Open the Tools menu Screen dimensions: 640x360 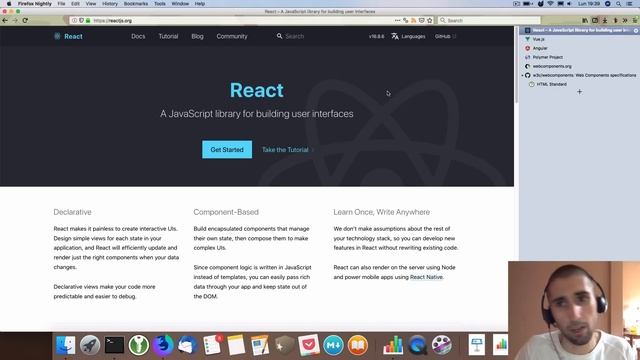160,4
